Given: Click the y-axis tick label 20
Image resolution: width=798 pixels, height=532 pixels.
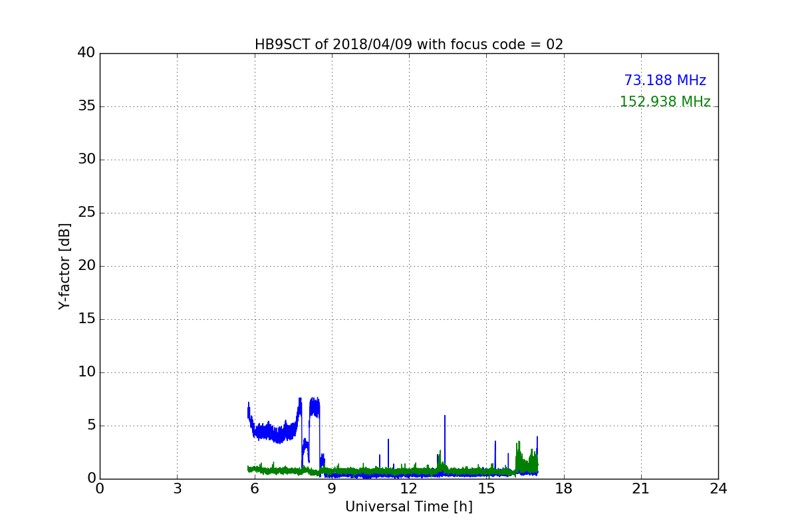Looking at the screenshot, I should 86,266.
